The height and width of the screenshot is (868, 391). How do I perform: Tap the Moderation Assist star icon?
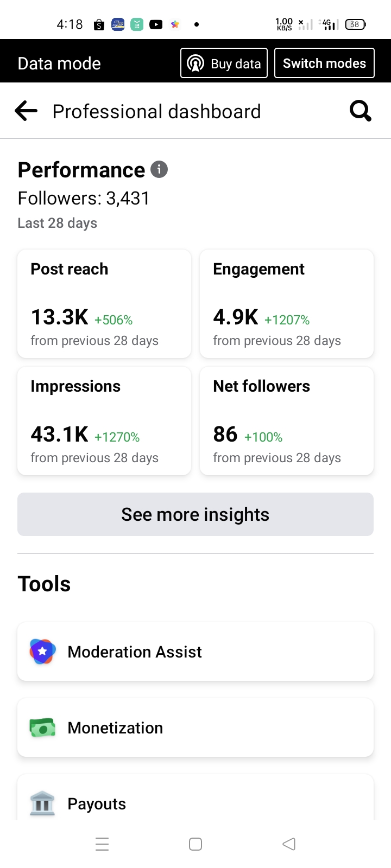point(42,652)
